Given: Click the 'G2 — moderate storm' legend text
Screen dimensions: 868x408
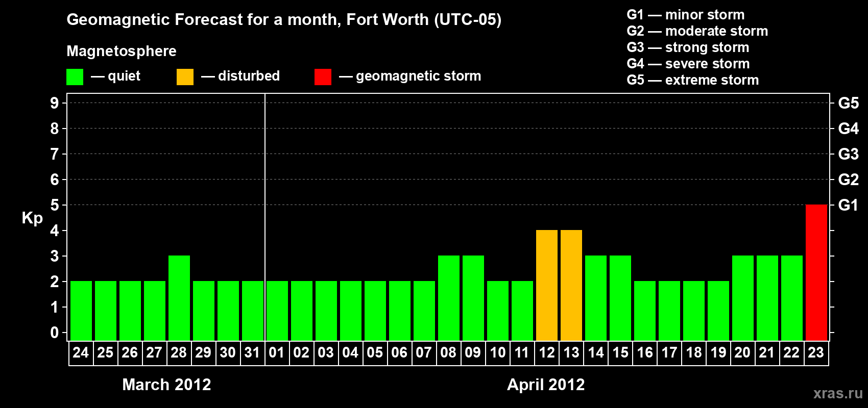Looking at the screenshot, I should (697, 31).
